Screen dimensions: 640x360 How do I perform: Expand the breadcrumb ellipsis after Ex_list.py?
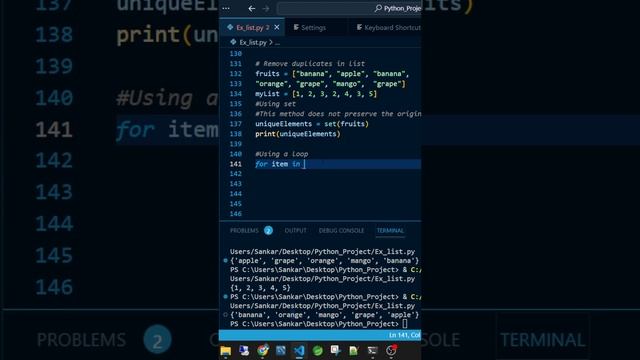[x=278, y=42]
